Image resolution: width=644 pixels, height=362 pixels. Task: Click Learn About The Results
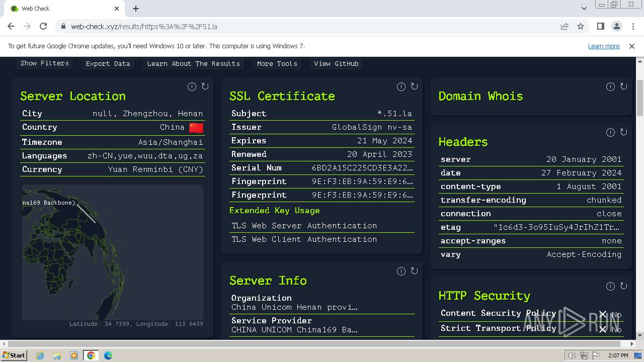point(193,63)
